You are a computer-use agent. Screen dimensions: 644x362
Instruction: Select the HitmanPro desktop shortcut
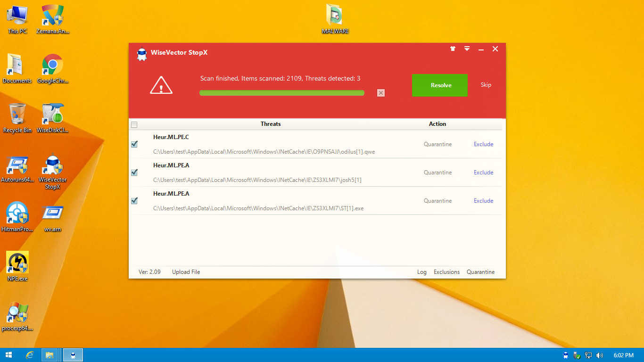coord(17,217)
